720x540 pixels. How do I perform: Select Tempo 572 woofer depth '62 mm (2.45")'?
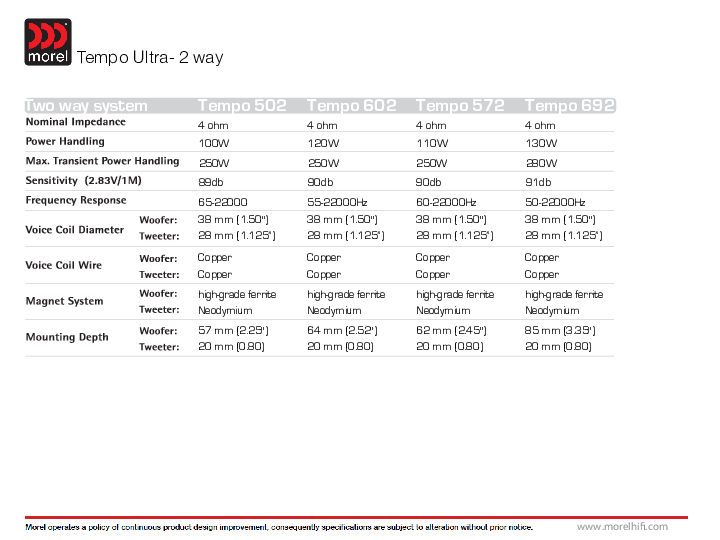pos(451,330)
